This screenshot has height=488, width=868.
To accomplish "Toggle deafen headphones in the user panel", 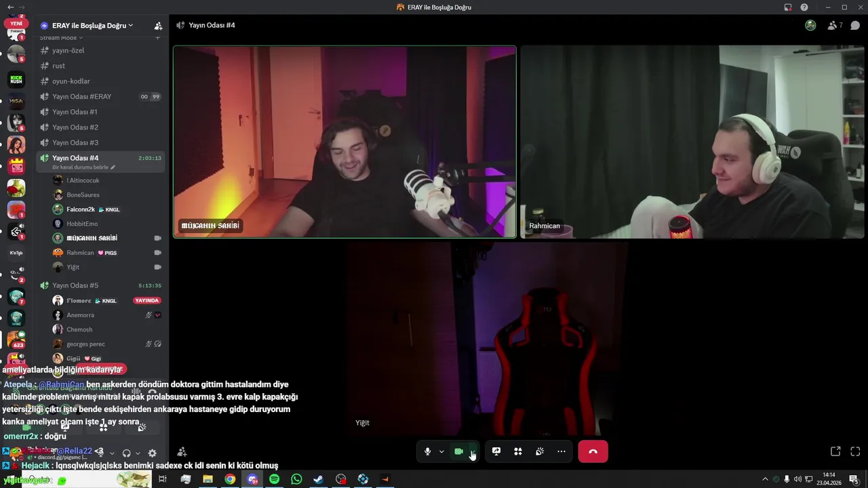I will (x=126, y=453).
